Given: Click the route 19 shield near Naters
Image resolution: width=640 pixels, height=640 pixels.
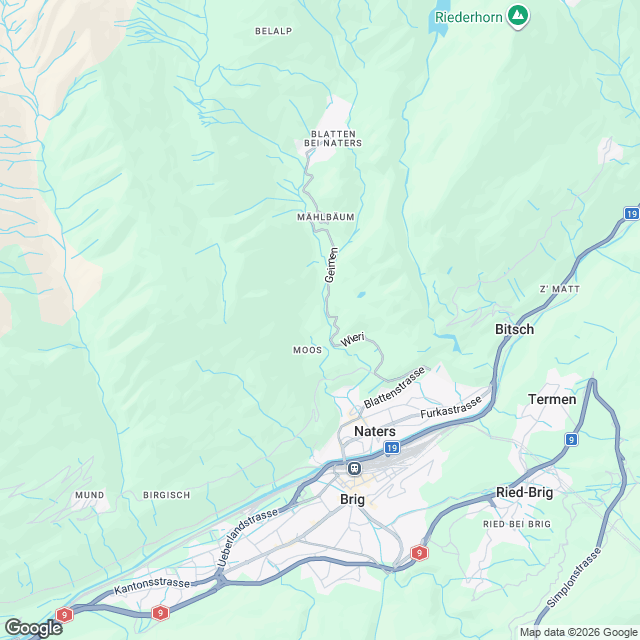Looking at the screenshot, I should tap(392, 448).
